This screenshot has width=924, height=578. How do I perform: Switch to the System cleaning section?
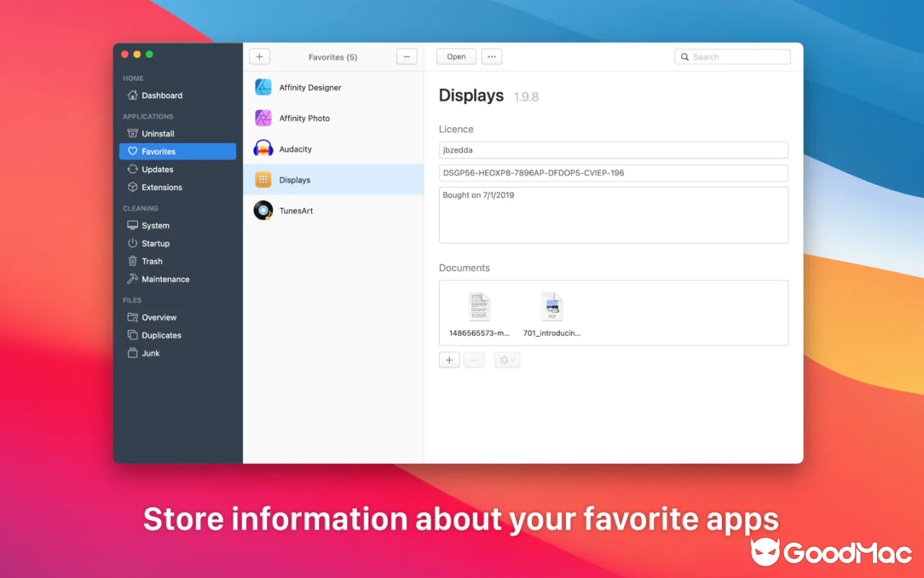pyautogui.click(x=155, y=225)
